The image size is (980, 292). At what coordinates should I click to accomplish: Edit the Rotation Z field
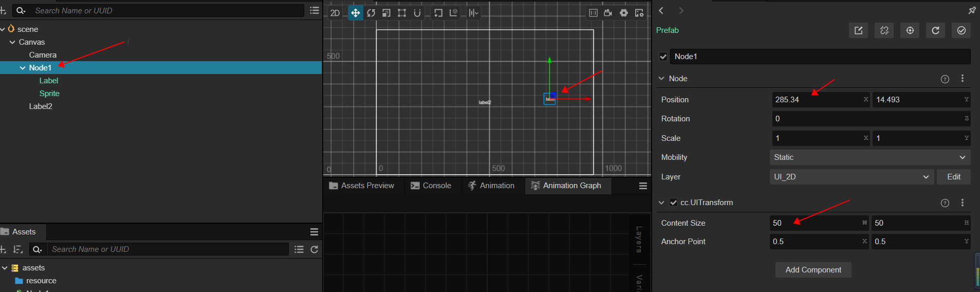point(871,119)
